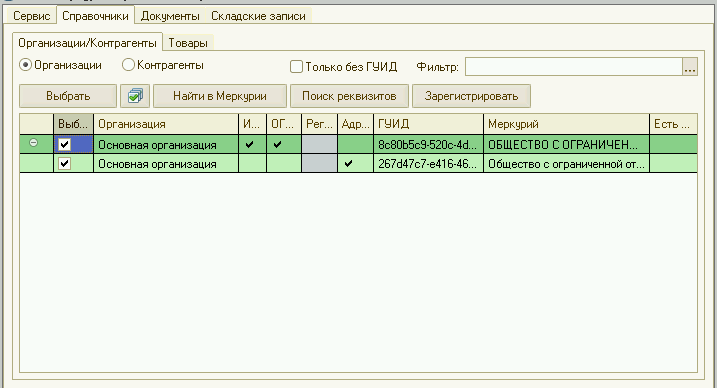Image resolution: width=717 pixels, height=388 pixels.
Task: Click the И... checkmark in the 8c80b5c9 row
Action: coord(250,144)
